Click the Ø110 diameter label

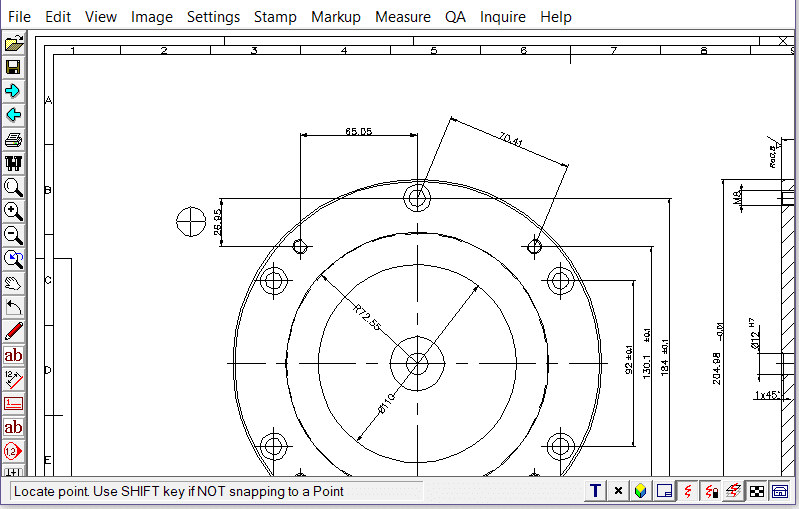tap(386, 404)
